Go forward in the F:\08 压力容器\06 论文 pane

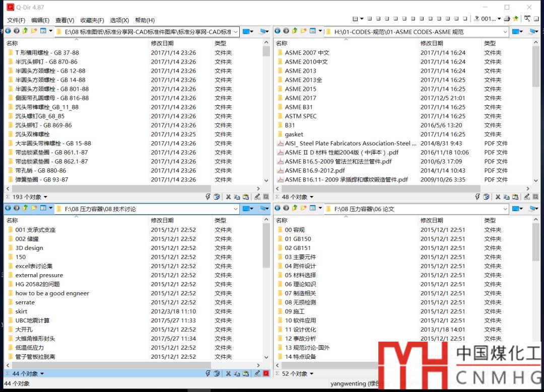point(286,208)
